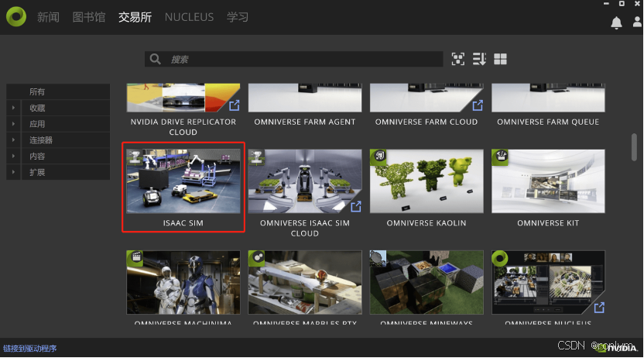
Task: Open the sort order icon
Action: coord(479,59)
